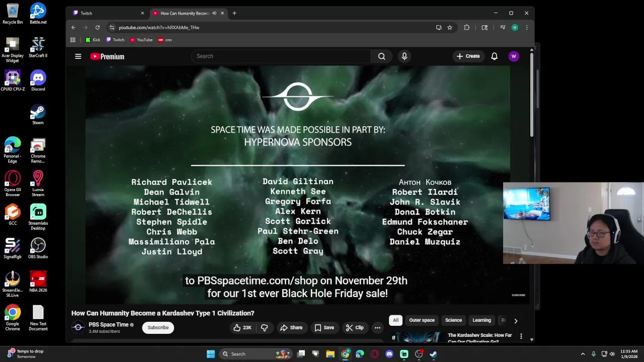The height and width of the screenshot is (362, 644).
Task: Click the Chrome profile avatar
Action: (x=515, y=28)
